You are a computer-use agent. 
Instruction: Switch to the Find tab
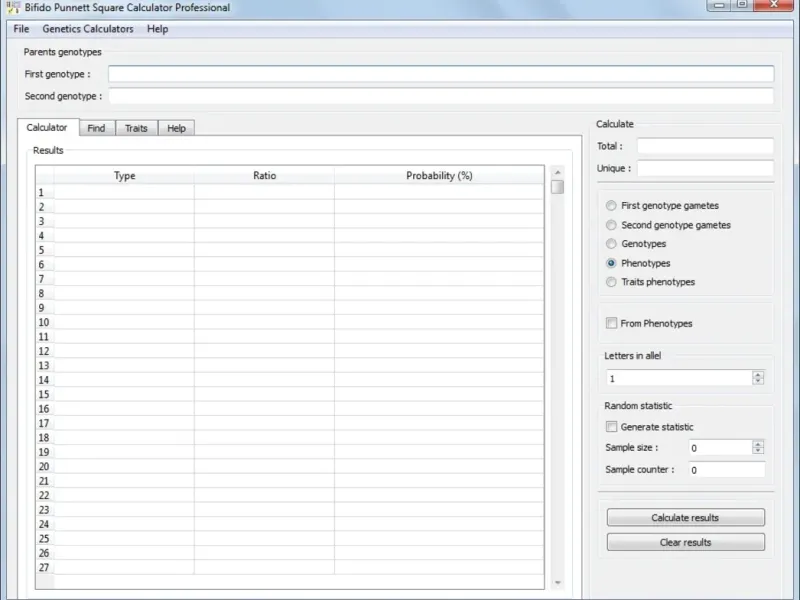(x=96, y=128)
